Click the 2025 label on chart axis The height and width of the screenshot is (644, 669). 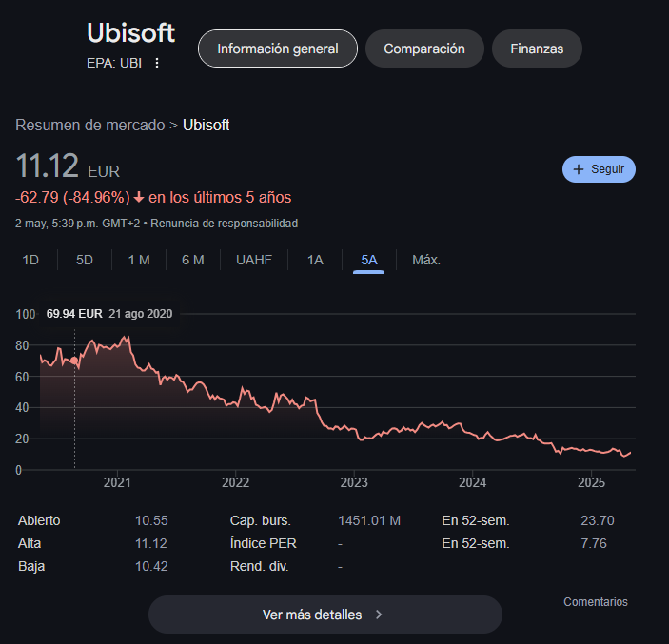[591, 482]
